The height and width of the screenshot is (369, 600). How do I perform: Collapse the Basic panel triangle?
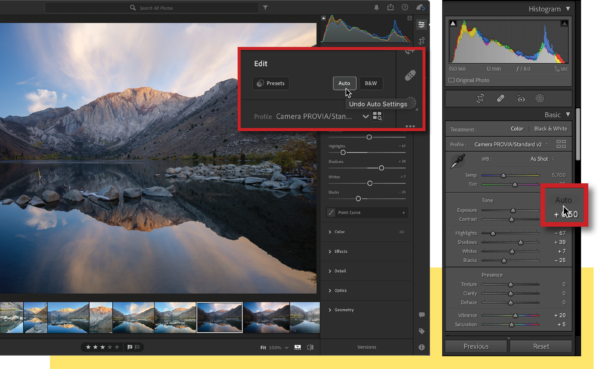[568, 114]
